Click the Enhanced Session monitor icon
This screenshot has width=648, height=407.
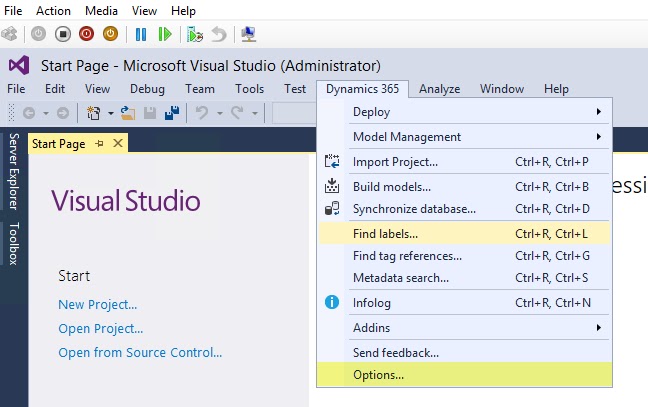point(249,34)
